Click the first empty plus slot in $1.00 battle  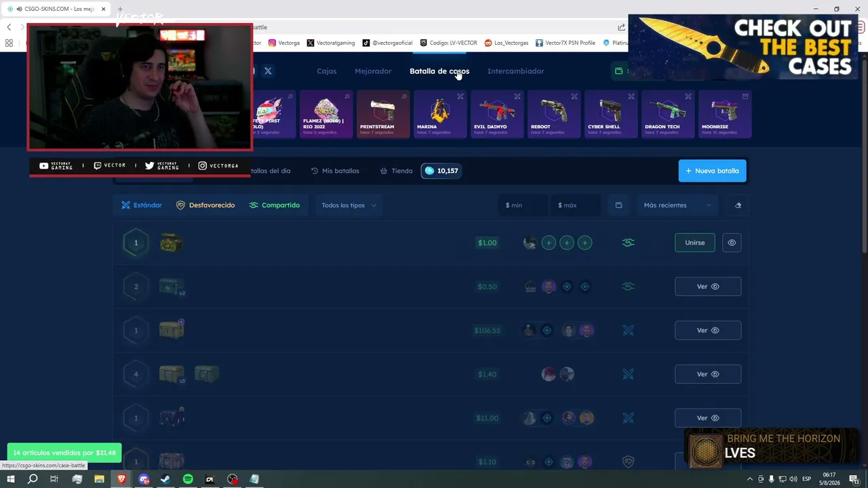[549, 243]
